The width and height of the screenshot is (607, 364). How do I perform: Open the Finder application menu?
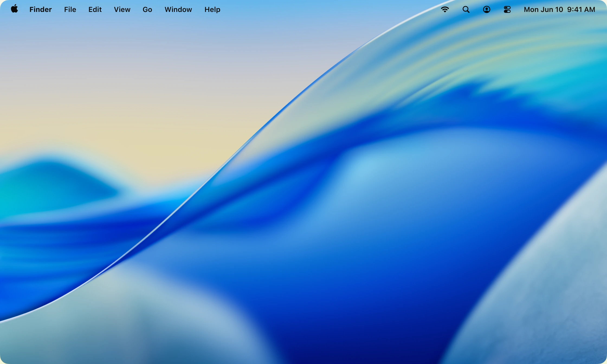(x=40, y=9)
